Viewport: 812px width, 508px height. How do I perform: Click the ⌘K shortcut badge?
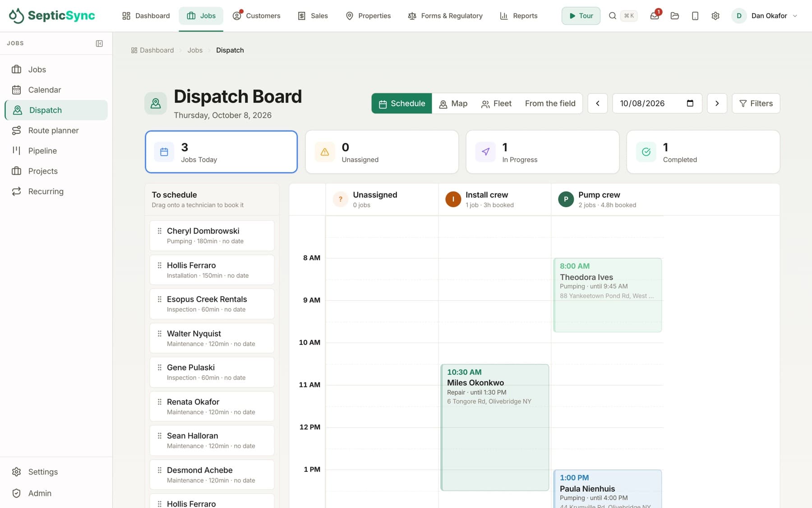(x=629, y=16)
